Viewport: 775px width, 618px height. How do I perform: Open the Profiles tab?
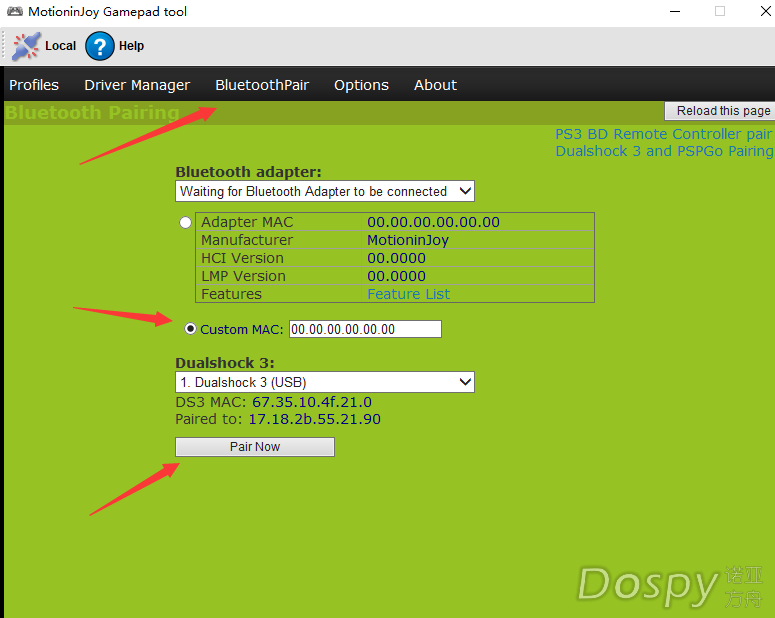34,85
